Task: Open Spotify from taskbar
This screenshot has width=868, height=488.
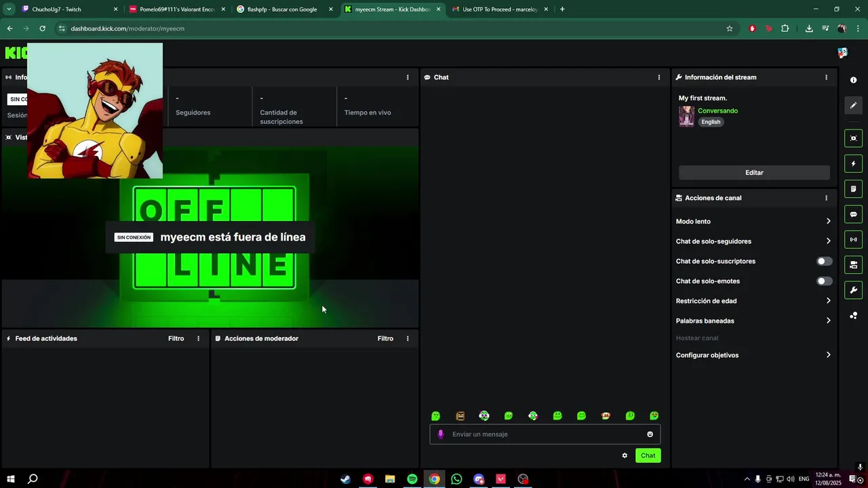Action: tap(412, 479)
